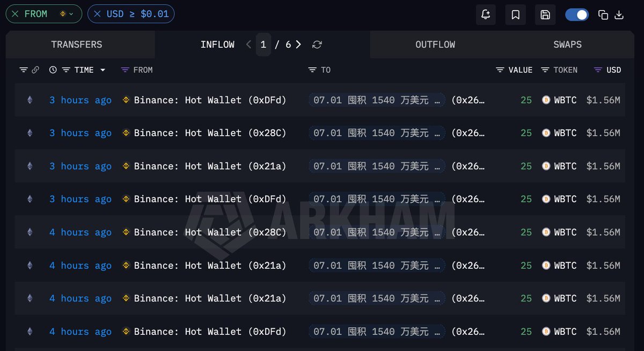Screen dimensions: 644x351
Task: Download the transfers with the download icon
Action: coord(619,14)
